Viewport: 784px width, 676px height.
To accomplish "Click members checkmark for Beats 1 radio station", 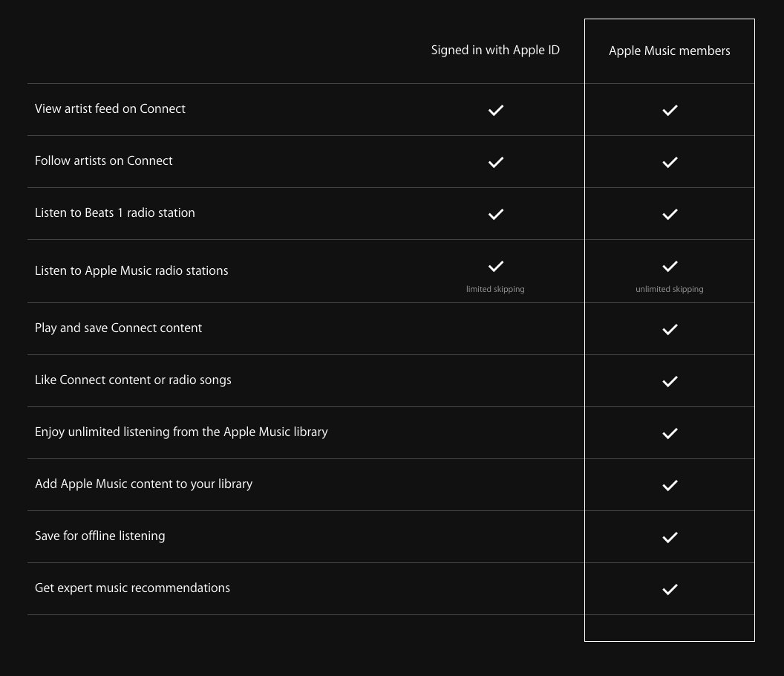I will [670, 214].
